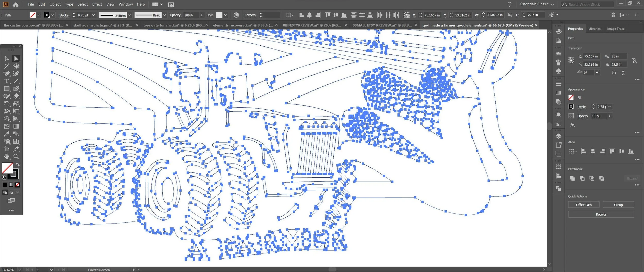Switch to the cactus cowboy.ai tab
The width and height of the screenshot is (644, 272).
(x=33, y=25)
